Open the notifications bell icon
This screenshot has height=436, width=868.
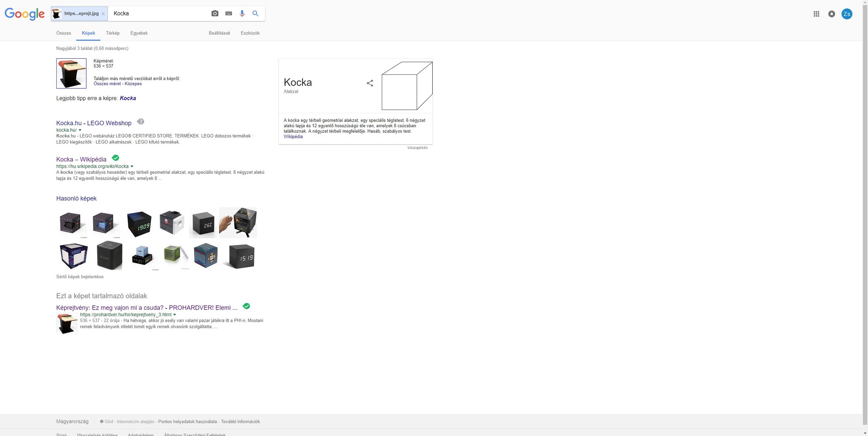[x=832, y=14]
